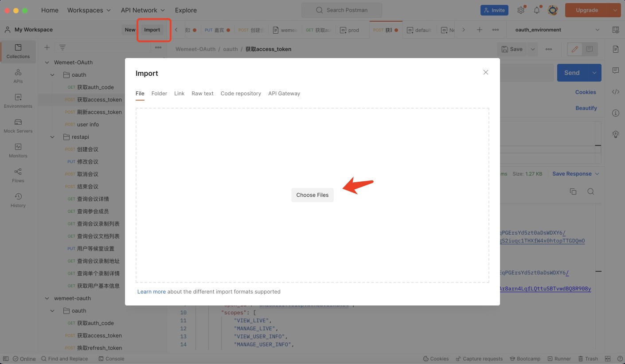
Task: Follow the Learn more link
Action: [x=152, y=292]
